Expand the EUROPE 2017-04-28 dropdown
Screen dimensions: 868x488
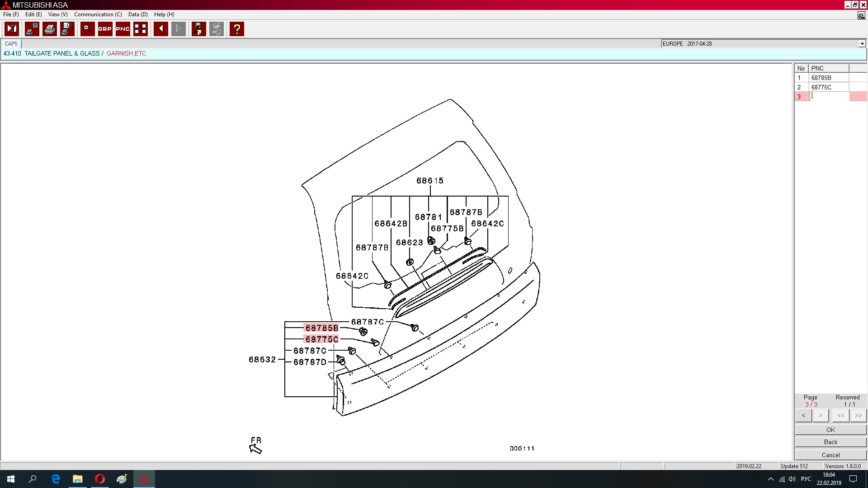pos(862,44)
